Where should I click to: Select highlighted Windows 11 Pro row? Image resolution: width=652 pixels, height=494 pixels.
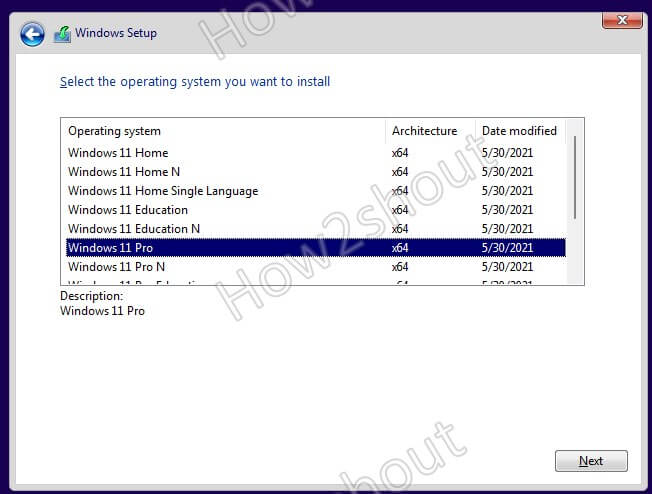(316, 248)
